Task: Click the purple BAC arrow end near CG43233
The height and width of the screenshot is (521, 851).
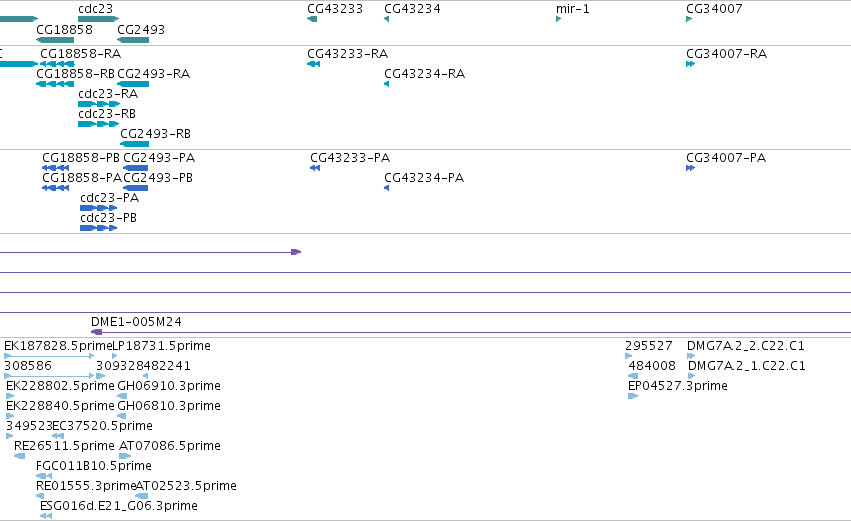Action: coord(296,252)
